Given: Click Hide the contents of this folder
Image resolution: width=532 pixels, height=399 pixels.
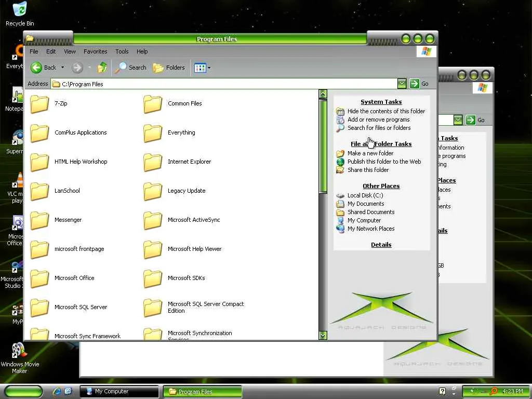Looking at the screenshot, I should pyautogui.click(x=386, y=111).
